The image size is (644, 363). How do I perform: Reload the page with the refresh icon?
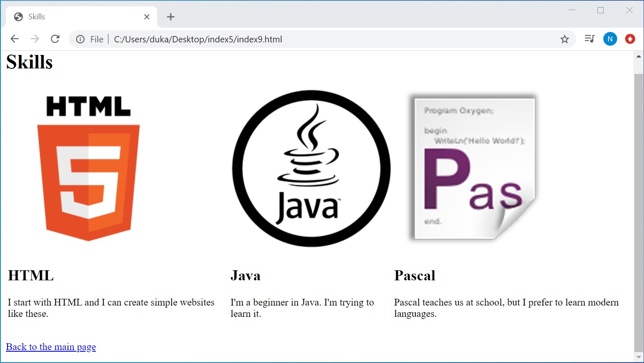55,39
